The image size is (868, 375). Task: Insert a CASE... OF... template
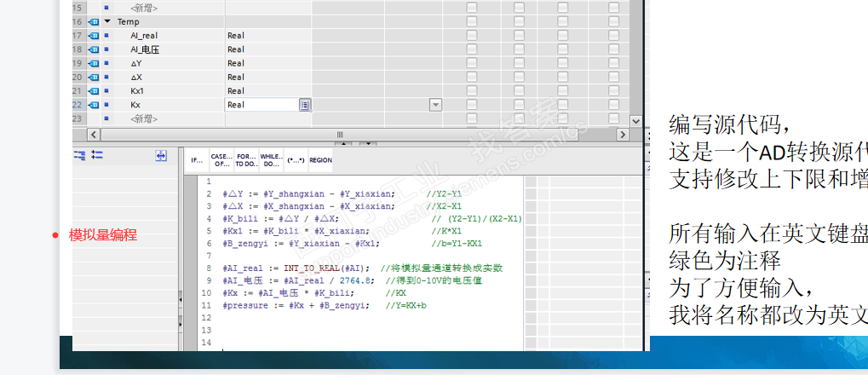(221, 160)
